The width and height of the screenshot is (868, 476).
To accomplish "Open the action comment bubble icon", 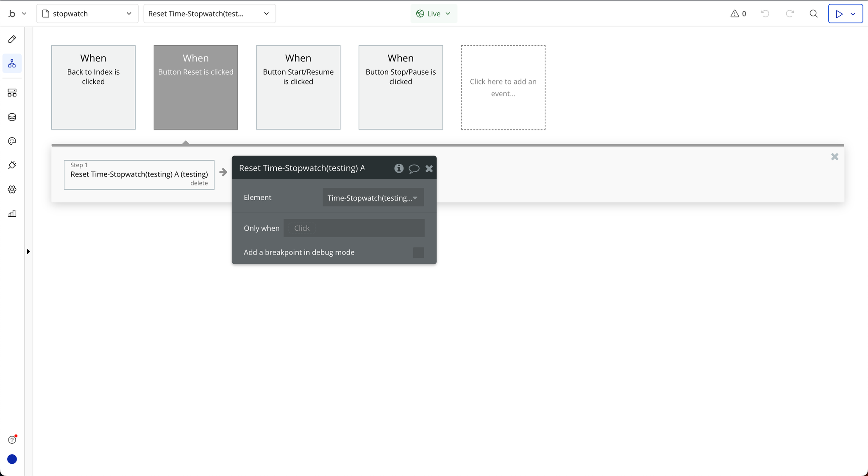I will [414, 169].
